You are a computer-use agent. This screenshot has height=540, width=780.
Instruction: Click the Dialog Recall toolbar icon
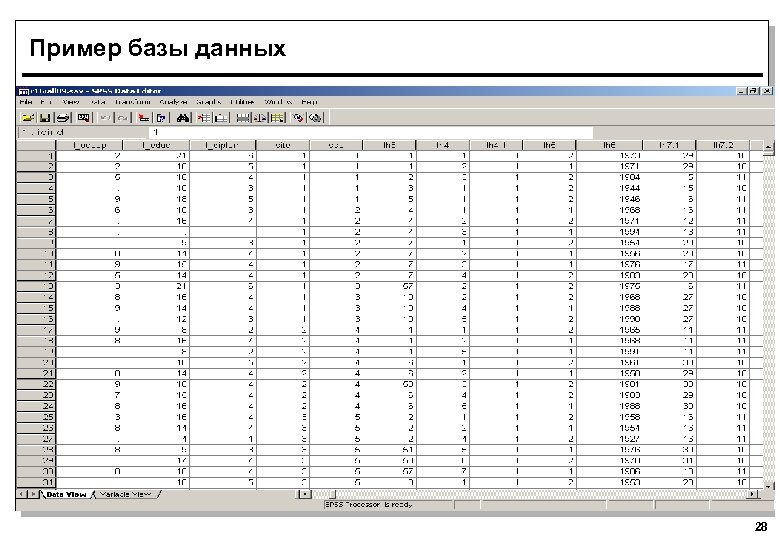[x=84, y=118]
